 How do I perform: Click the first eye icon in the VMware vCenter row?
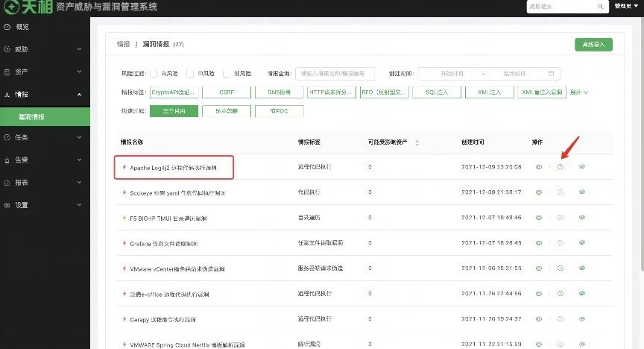pos(539,268)
